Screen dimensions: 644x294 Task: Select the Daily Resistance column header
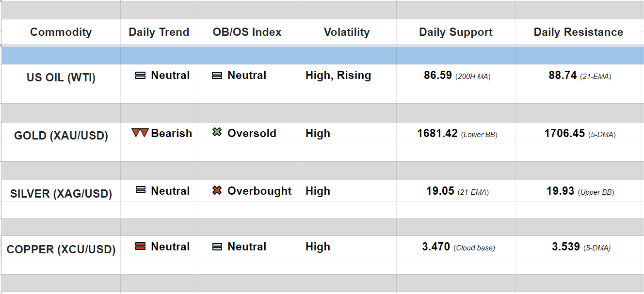click(x=578, y=32)
